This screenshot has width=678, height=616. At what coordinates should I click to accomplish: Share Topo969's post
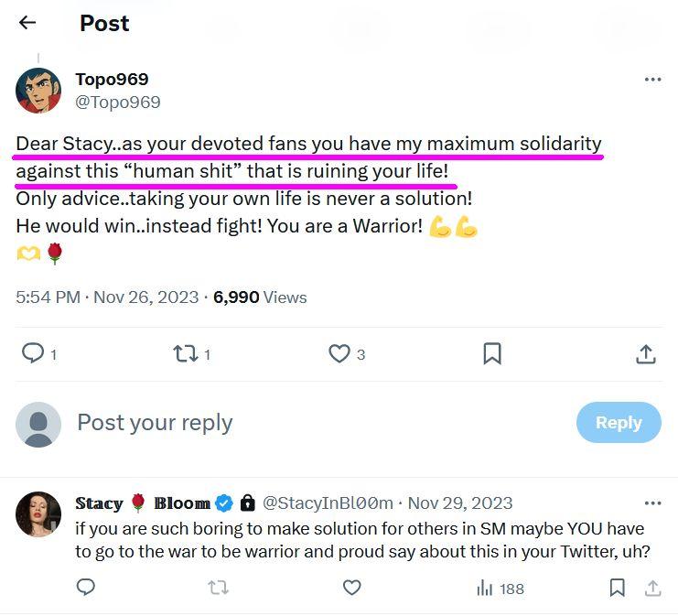tap(646, 353)
